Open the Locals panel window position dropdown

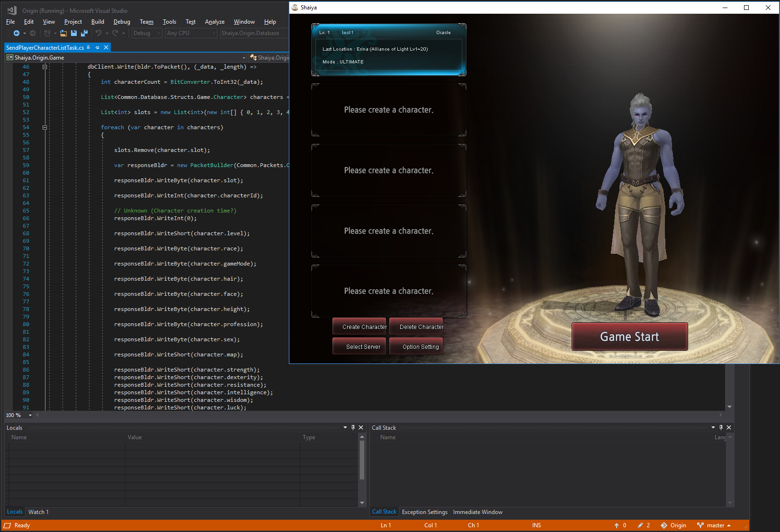[x=345, y=427]
